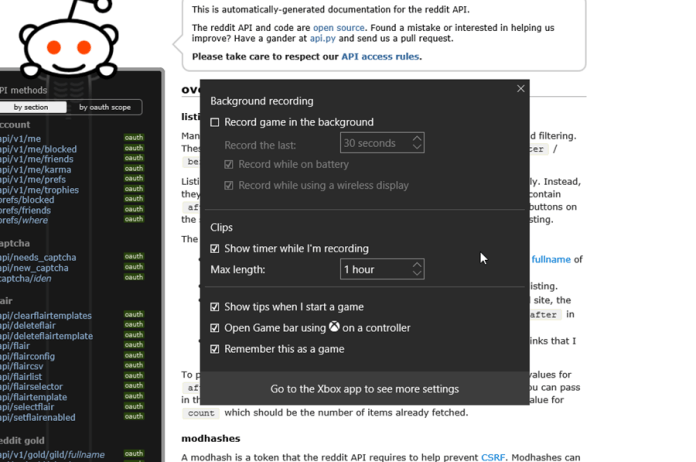Click the 'modhashes' section heading
This screenshot has height=462, width=696.
point(211,438)
